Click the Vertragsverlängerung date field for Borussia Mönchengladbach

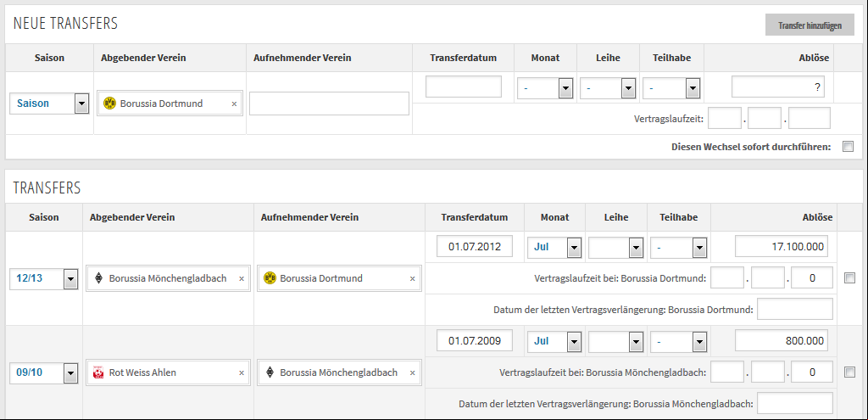(x=795, y=403)
